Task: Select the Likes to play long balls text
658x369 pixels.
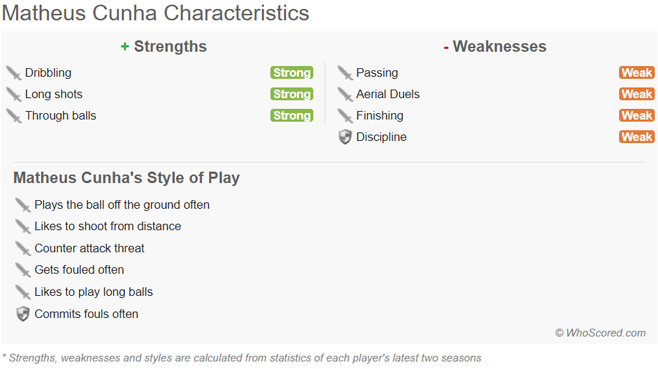Action: point(94,292)
